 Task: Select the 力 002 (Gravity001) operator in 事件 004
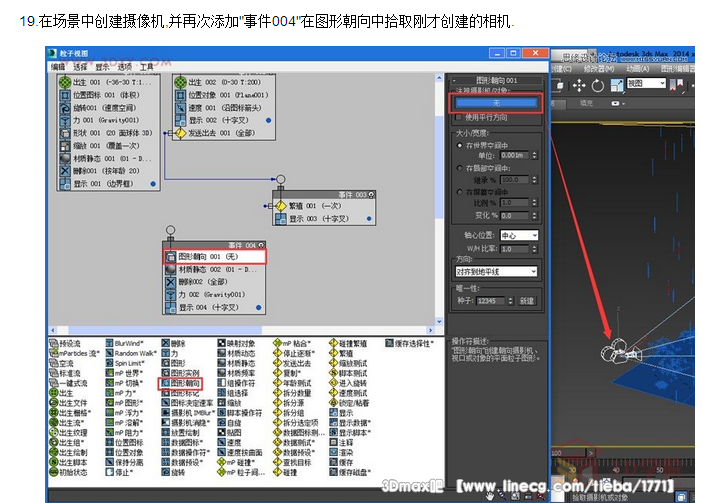[215, 295]
